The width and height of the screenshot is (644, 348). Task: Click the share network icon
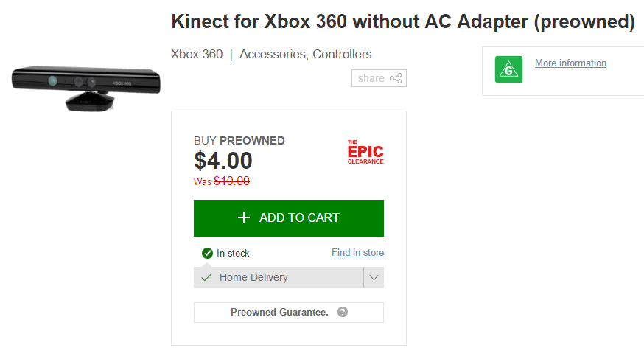click(396, 78)
